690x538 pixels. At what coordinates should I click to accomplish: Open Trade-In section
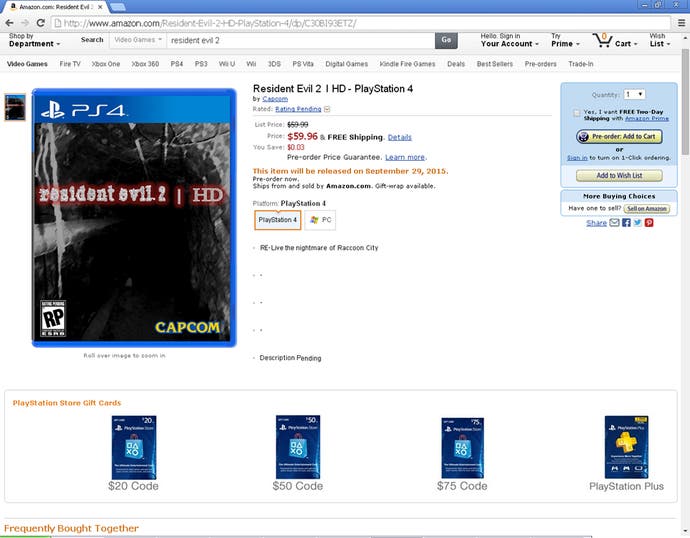pos(581,64)
